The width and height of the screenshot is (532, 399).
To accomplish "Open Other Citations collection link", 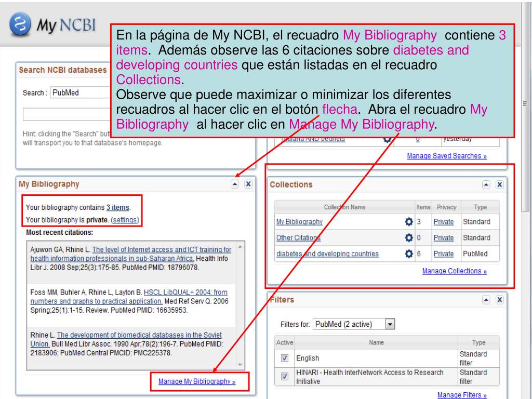I will tap(298, 237).
